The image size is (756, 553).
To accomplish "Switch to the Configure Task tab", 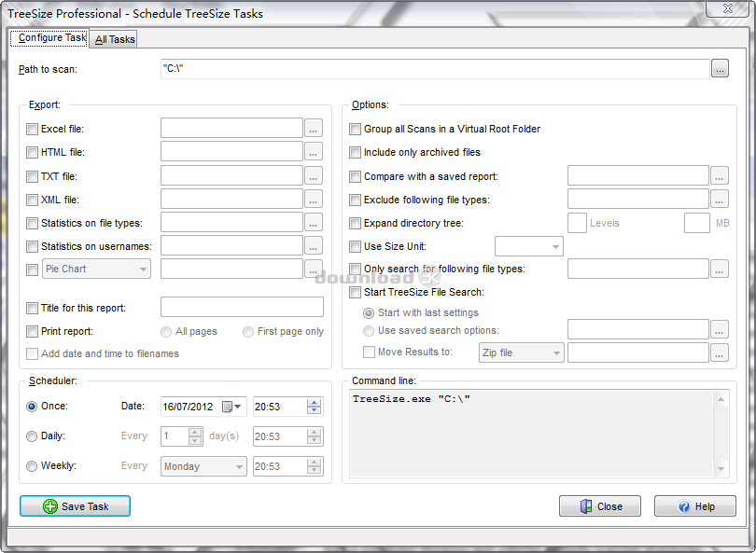I will (x=49, y=37).
